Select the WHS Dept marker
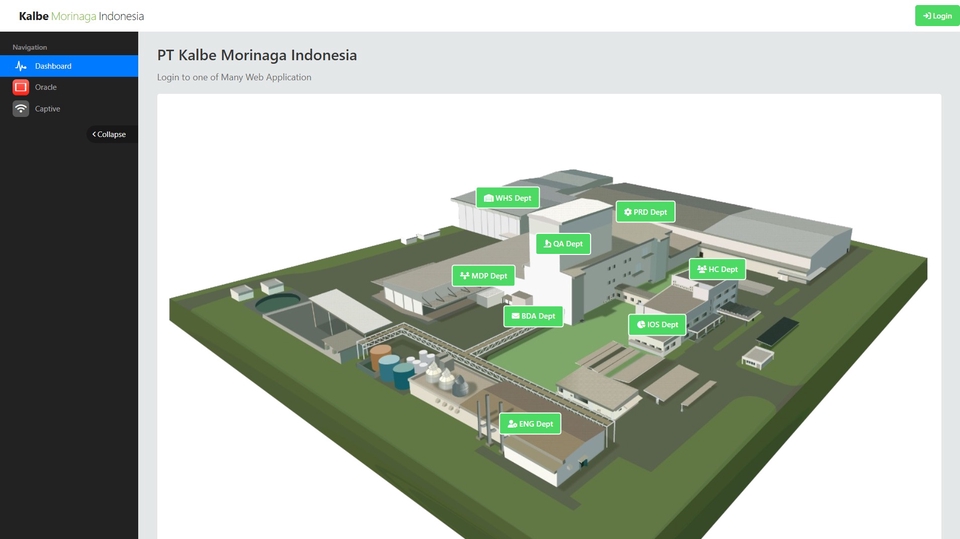960x539 pixels. tap(507, 198)
